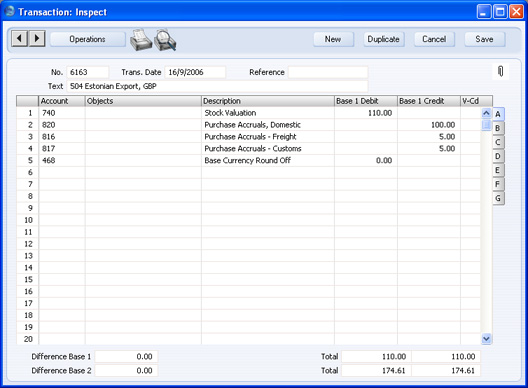
Task: Click the Hansa globe icon in the title bar
Action: coord(10,11)
